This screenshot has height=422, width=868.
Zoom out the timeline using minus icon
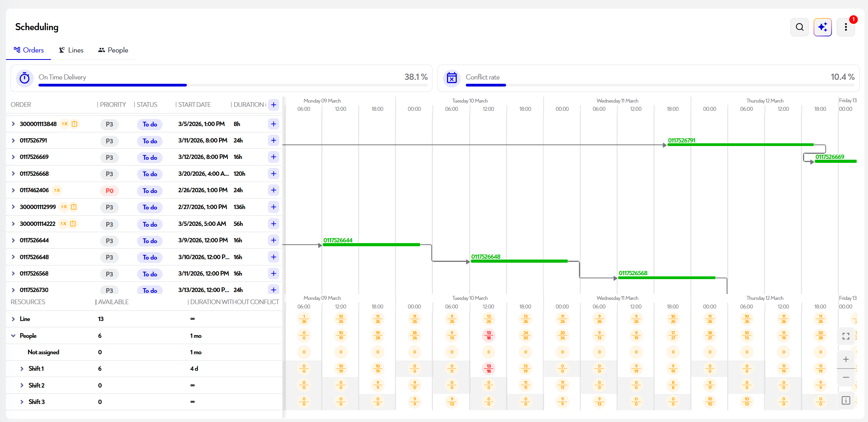pos(846,377)
